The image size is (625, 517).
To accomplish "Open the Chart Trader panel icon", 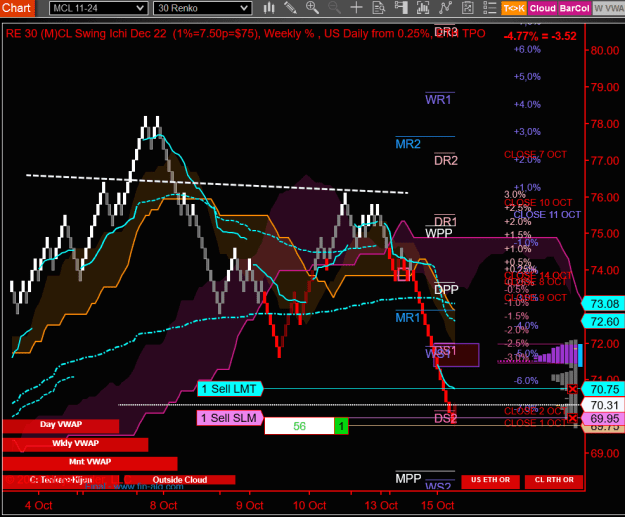I will 401,8.
